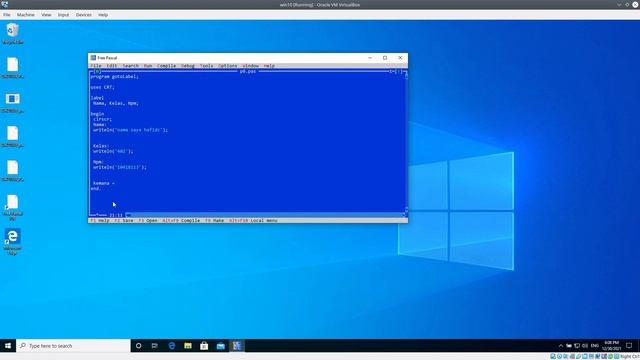Open VirtualBox View menu

pyautogui.click(x=46, y=15)
